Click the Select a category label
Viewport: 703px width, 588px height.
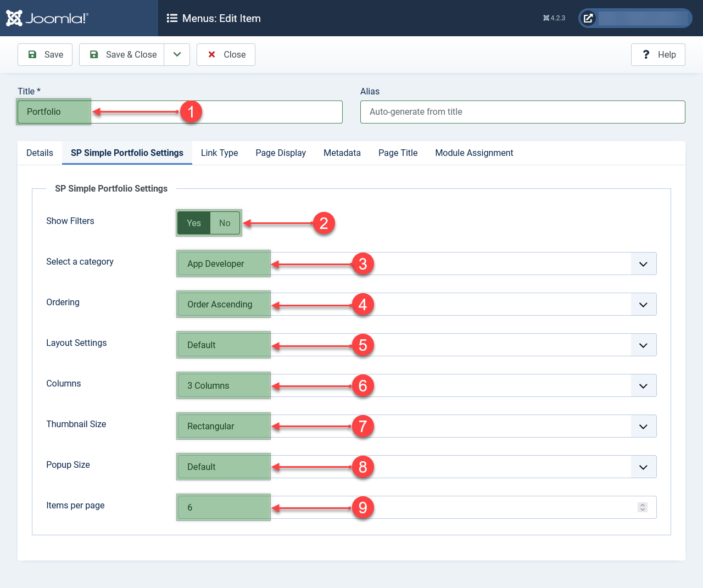tap(80, 261)
